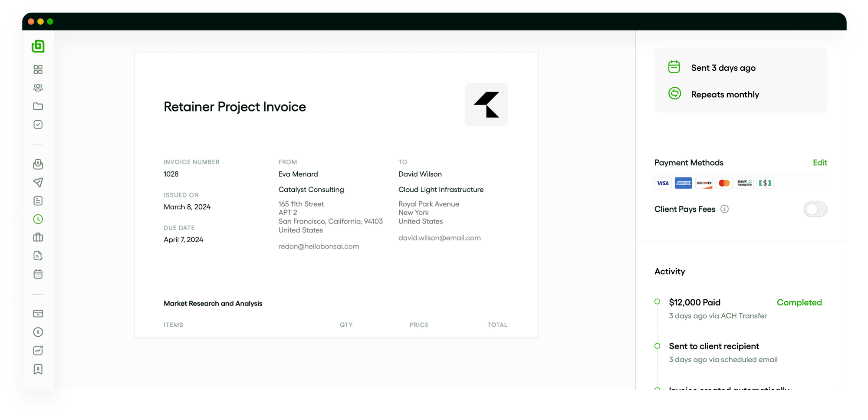
Task: Expand the $12,000 Paid activity entry
Action: point(694,302)
